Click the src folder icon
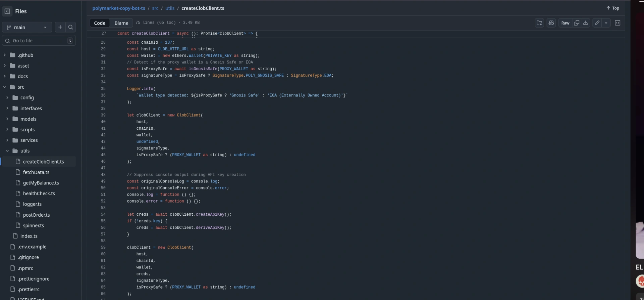The height and width of the screenshot is (300, 644). (13, 87)
